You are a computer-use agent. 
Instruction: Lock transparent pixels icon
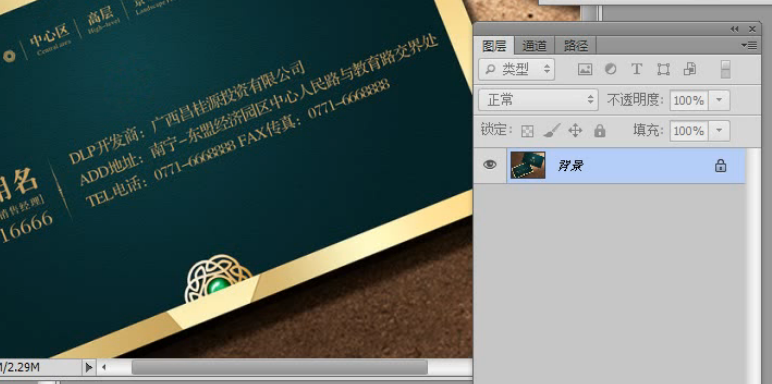(527, 131)
